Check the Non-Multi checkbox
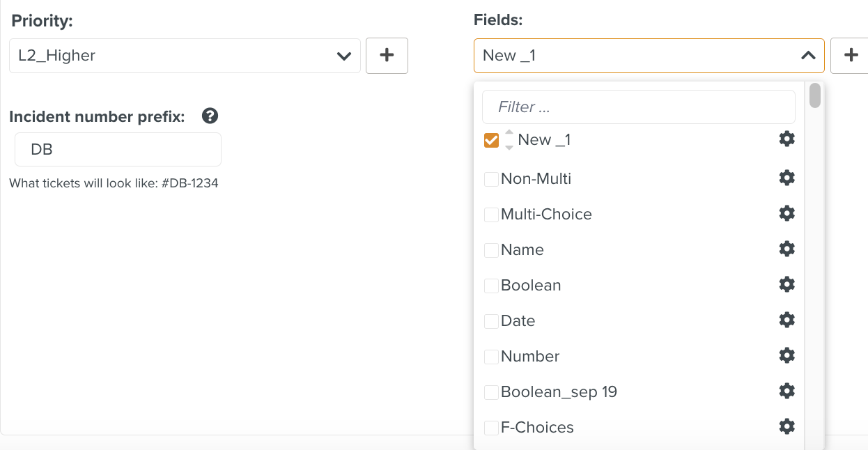868x450 pixels. click(x=490, y=178)
